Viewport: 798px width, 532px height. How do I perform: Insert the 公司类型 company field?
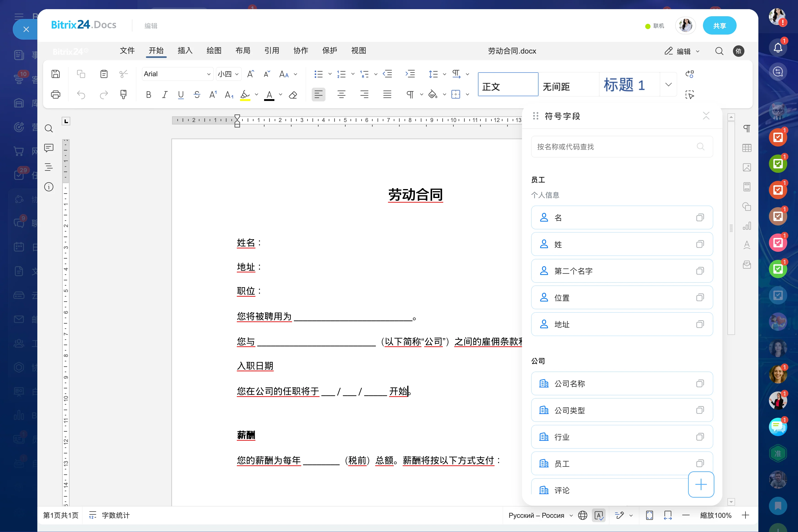pyautogui.click(x=622, y=410)
